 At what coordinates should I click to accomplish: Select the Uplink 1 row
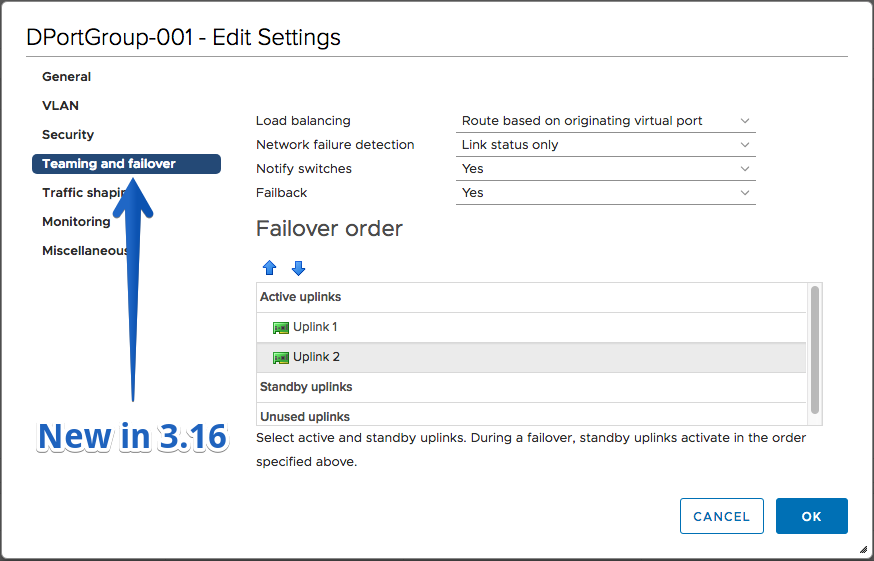(531, 327)
